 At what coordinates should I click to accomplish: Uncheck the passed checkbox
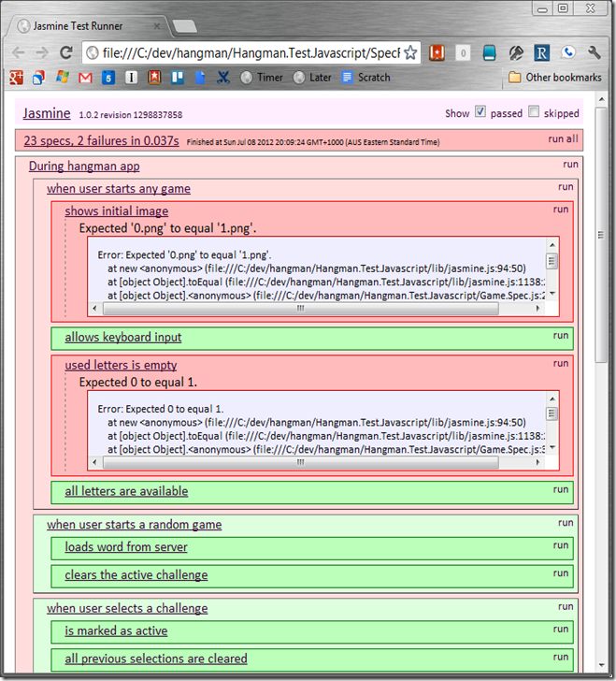(x=480, y=112)
